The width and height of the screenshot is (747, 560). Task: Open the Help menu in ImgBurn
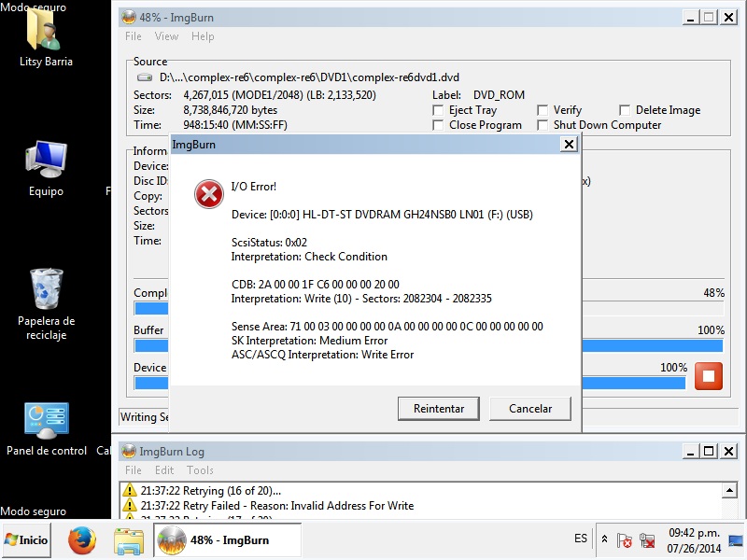click(203, 36)
